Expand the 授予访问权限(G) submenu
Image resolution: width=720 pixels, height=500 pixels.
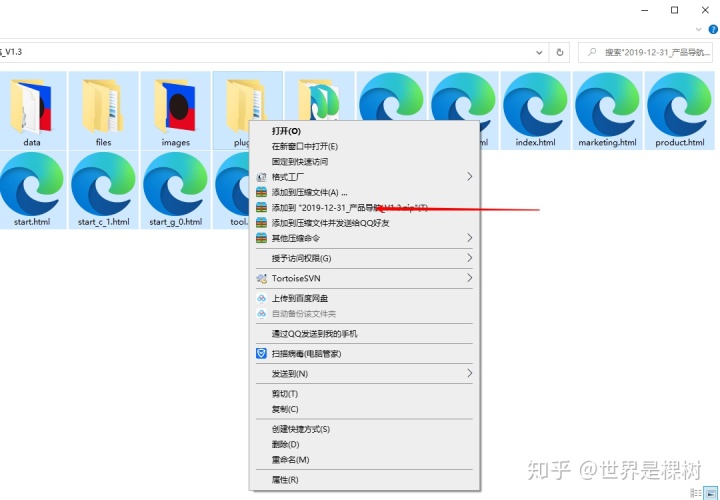point(365,258)
